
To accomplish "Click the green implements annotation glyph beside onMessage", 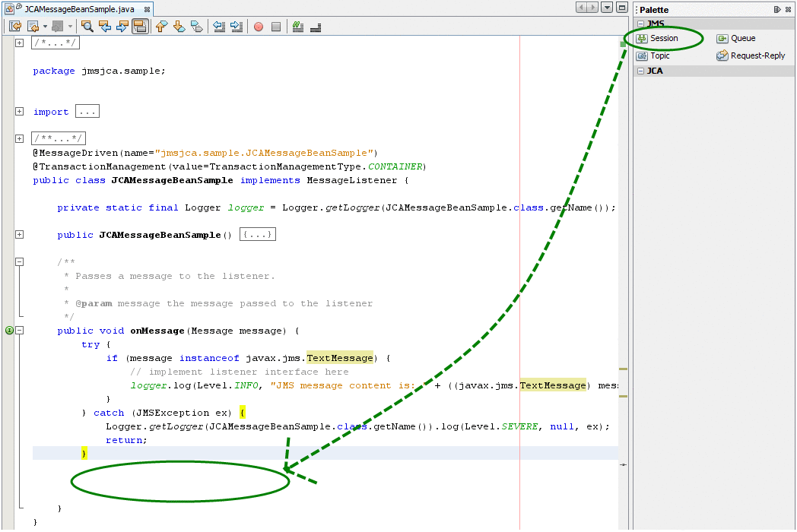I will (x=9, y=331).
